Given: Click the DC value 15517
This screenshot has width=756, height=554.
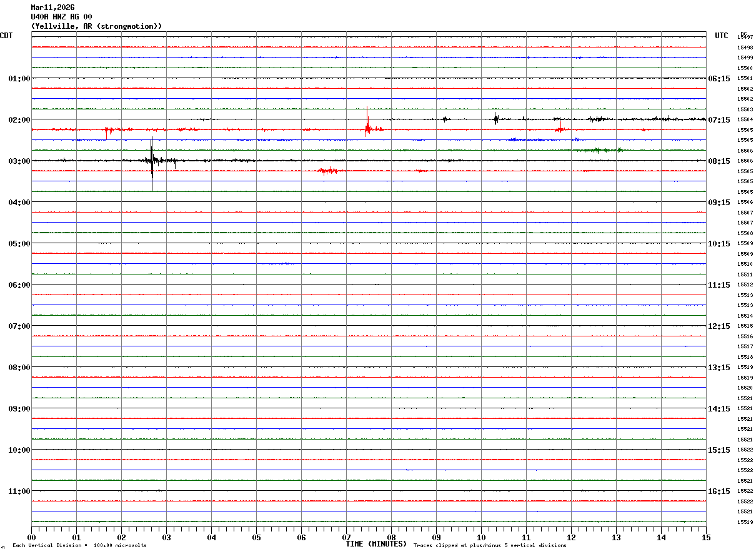Looking at the screenshot, I should 745,346.
